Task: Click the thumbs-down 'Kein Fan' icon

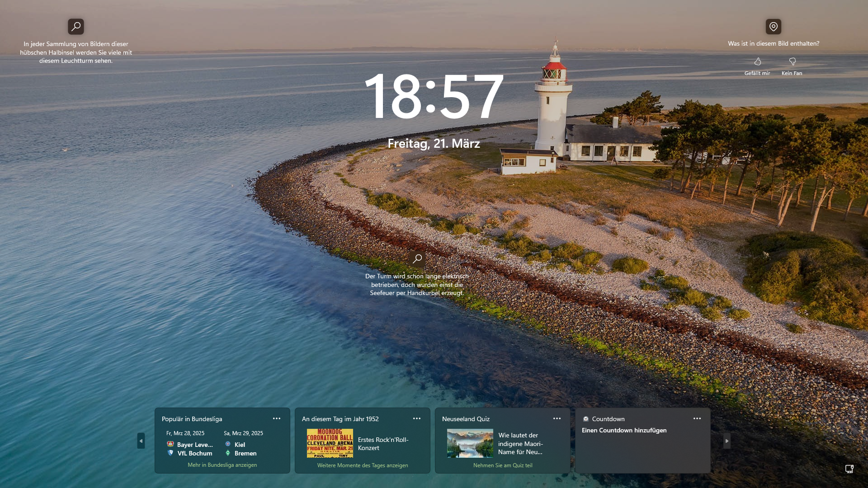Action: [x=792, y=62]
